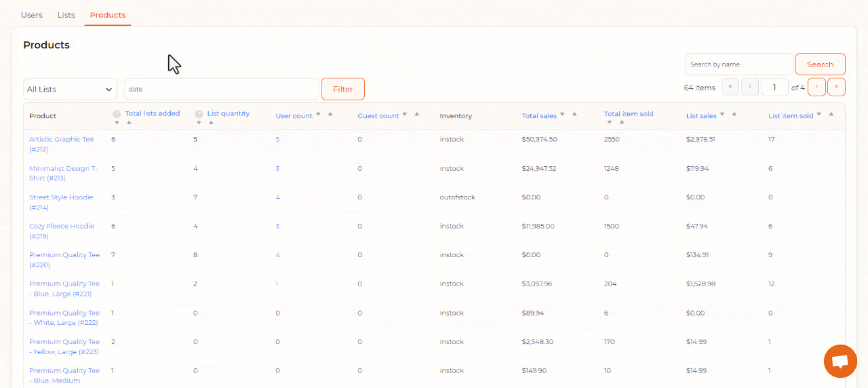Sort User count descending arrow
Image resolution: width=868 pixels, height=388 pixels.
(318, 115)
